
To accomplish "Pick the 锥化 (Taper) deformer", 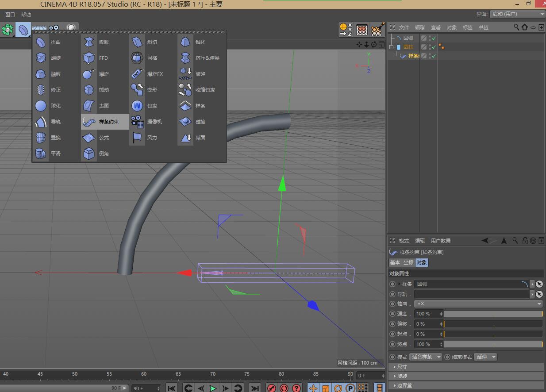I will pyautogui.click(x=185, y=42).
